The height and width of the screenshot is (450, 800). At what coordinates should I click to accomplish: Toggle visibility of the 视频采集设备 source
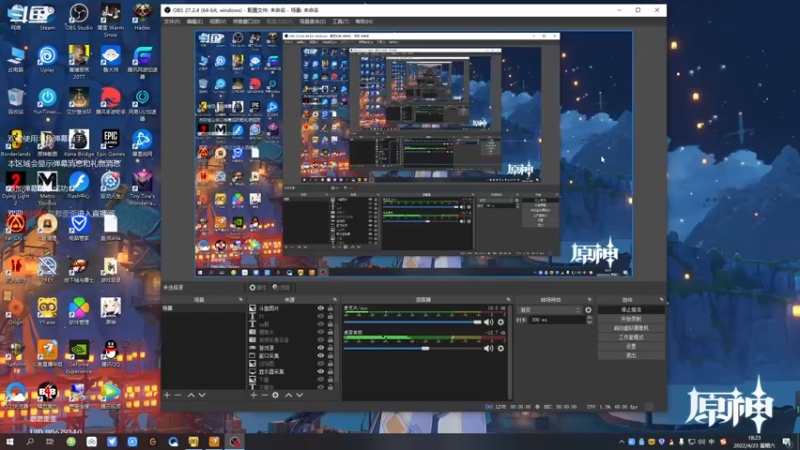tap(320, 340)
